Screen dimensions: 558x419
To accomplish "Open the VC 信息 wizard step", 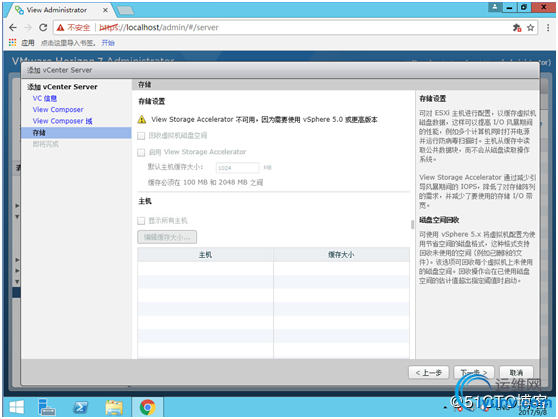I will coord(45,98).
